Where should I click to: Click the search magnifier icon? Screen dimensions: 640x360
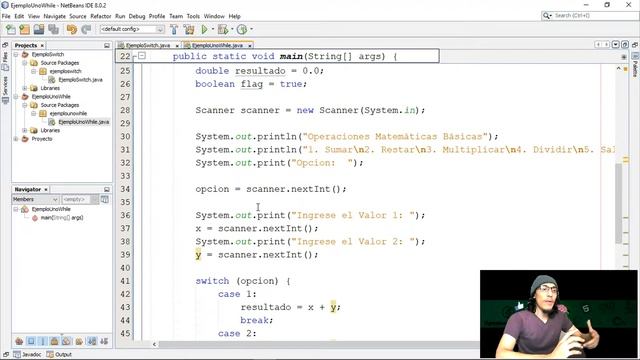click(x=547, y=16)
